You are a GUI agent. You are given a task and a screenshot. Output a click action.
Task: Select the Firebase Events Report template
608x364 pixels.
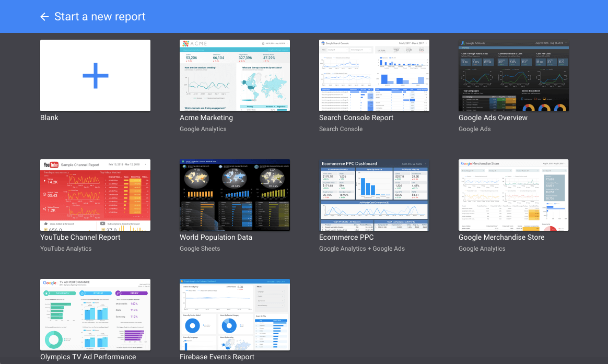point(235,314)
